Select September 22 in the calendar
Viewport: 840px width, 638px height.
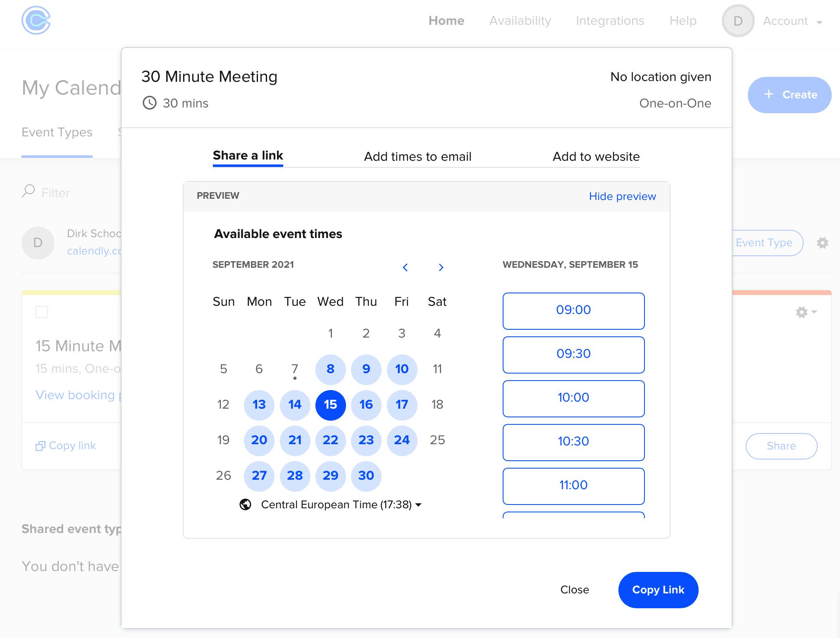tap(330, 440)
